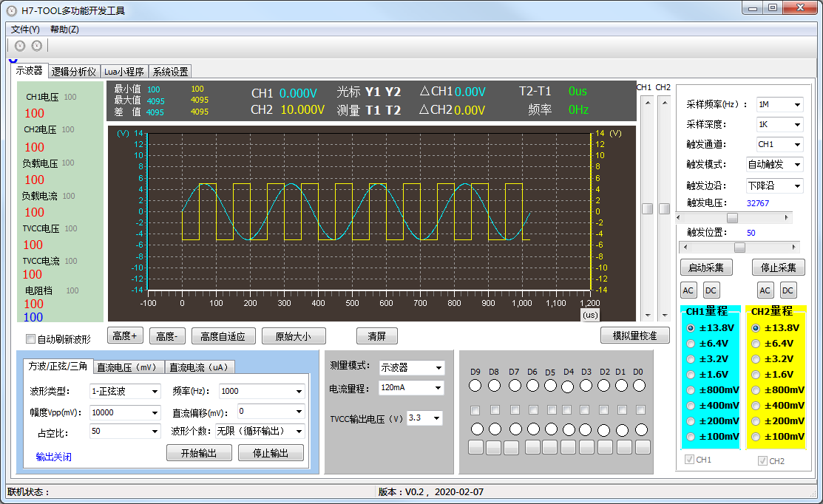Click the 启动采集 button

(x=706, y=268)
